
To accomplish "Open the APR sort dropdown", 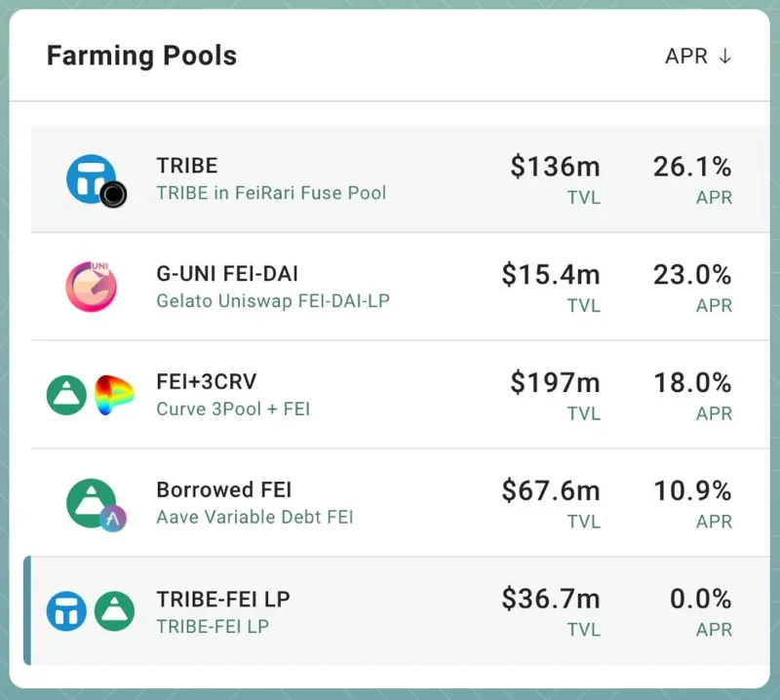I will point(698,57).
